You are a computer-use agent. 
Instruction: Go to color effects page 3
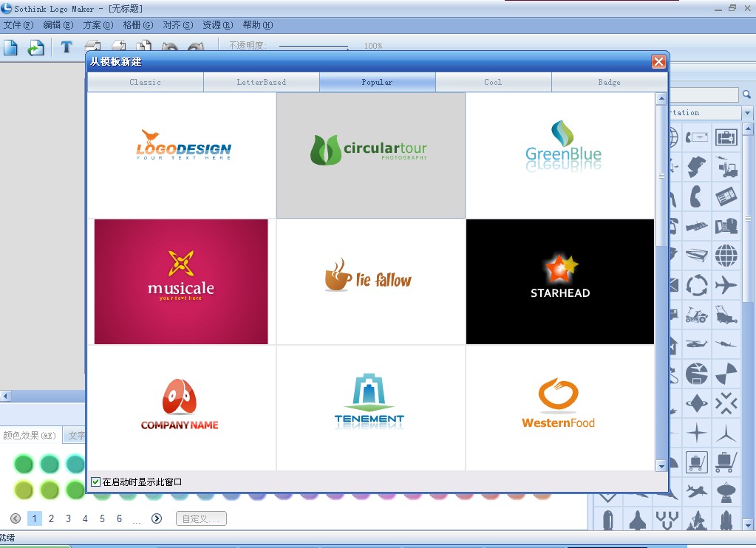click(x=68, y=518)
